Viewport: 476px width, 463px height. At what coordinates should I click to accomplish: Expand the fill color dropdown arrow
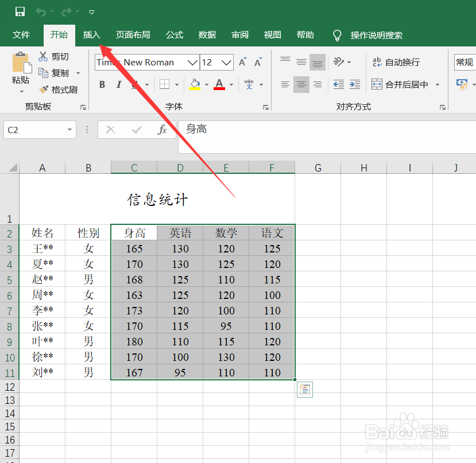(x=207, y=85)
